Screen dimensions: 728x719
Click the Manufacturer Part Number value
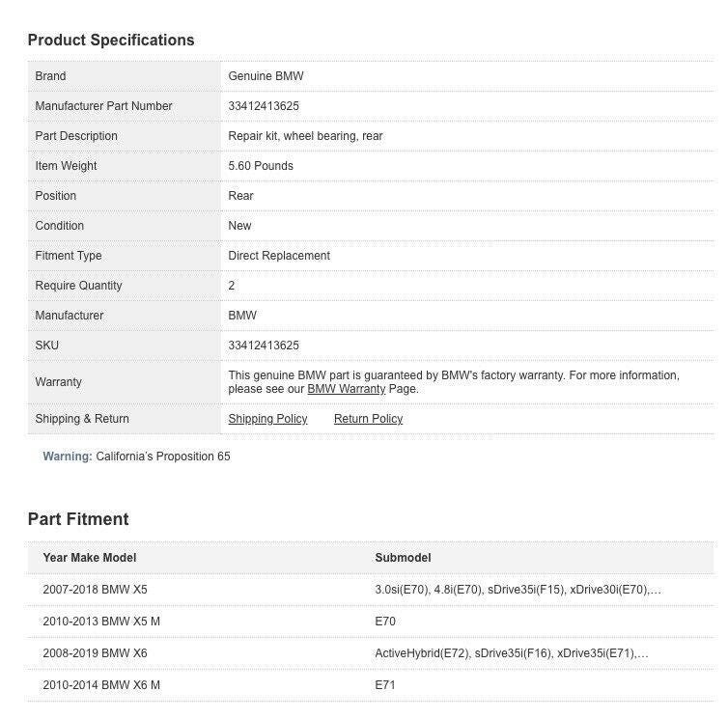point(264,106)
